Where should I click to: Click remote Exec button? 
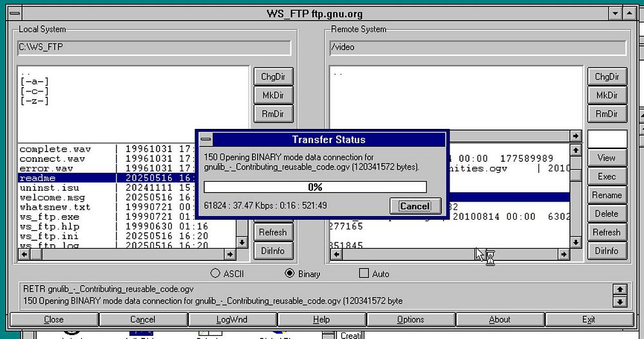(x=607, y=177)
